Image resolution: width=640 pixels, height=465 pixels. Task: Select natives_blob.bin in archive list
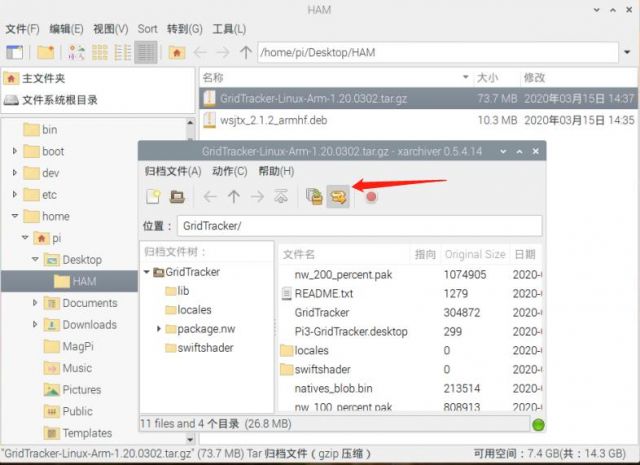tap(333, 388)
